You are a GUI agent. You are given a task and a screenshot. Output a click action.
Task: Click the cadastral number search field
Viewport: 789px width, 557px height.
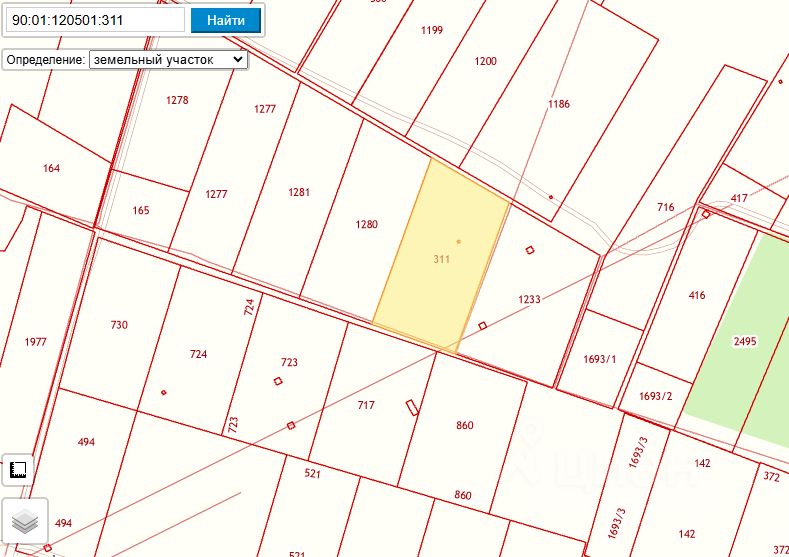pyautogui.click(x=95, y=20)
